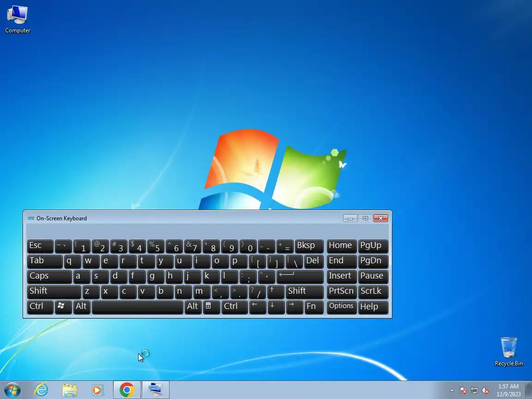Tap the number 0 key

[x=248, y=246]
